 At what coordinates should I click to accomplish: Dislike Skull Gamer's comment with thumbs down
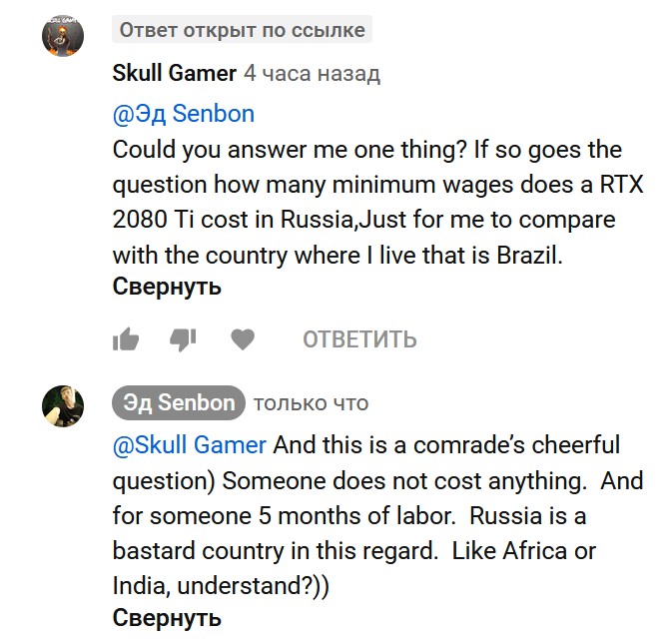[x=183, y=339]
